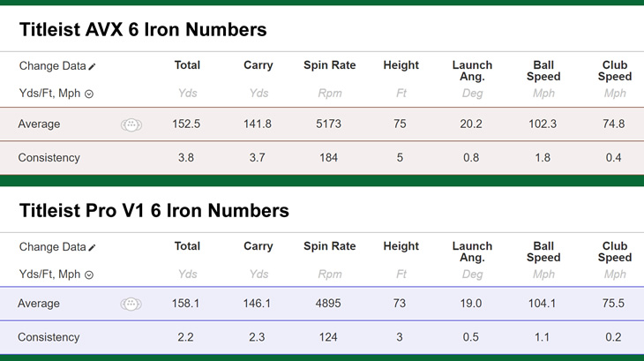The width and height of the screenshot is (644, 361).
Task: Click AVX consistency launch angle 0.8
Action: tap(471, 158)
